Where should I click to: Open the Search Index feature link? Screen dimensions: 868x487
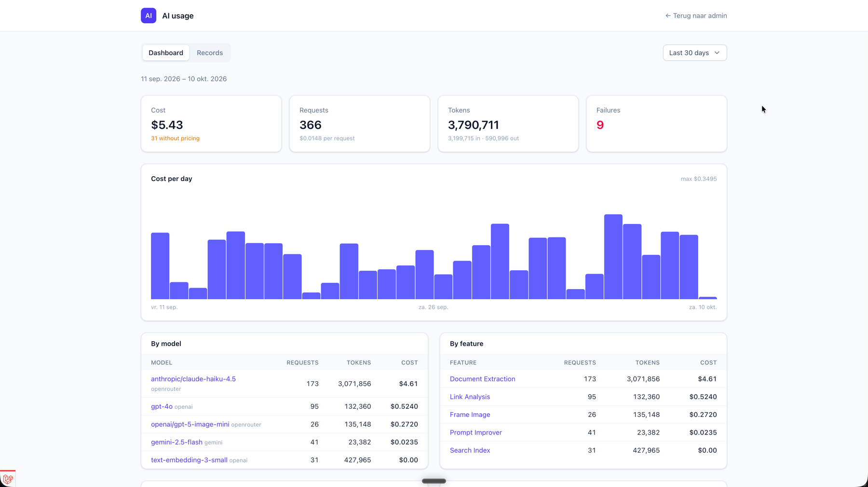[470, 450]
